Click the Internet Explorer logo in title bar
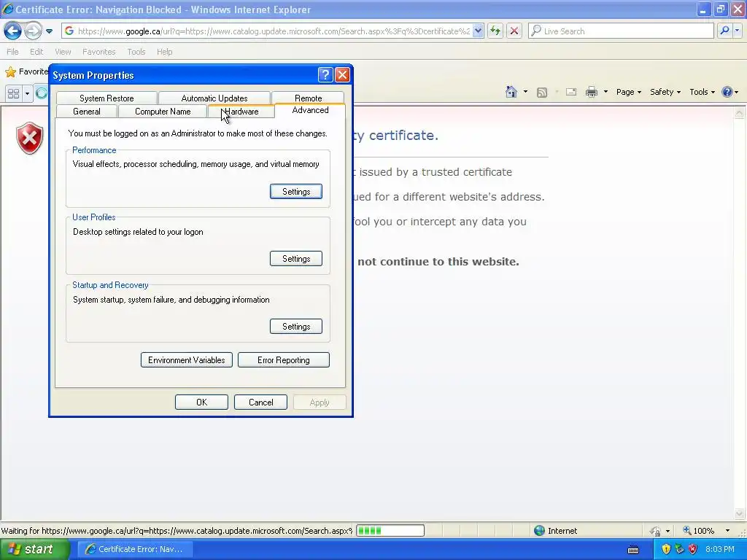This screenshot has width=747, height=560. (8, 9)
